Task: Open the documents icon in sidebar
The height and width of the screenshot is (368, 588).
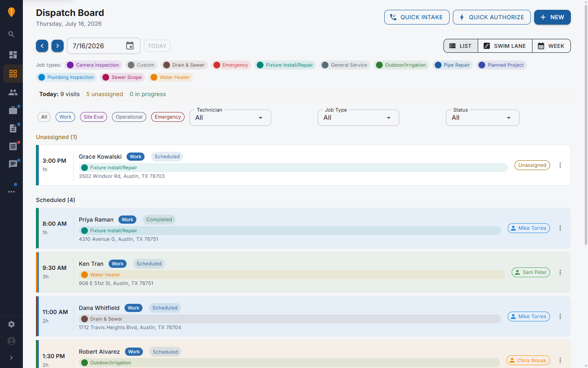Action: point(13,128)
